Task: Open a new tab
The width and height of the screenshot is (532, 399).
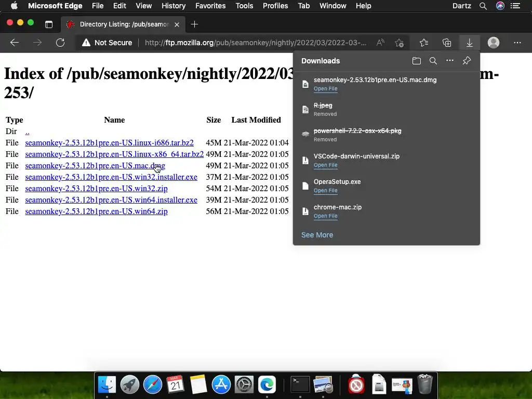Action: pyautogui.click(x=194, y=24)
